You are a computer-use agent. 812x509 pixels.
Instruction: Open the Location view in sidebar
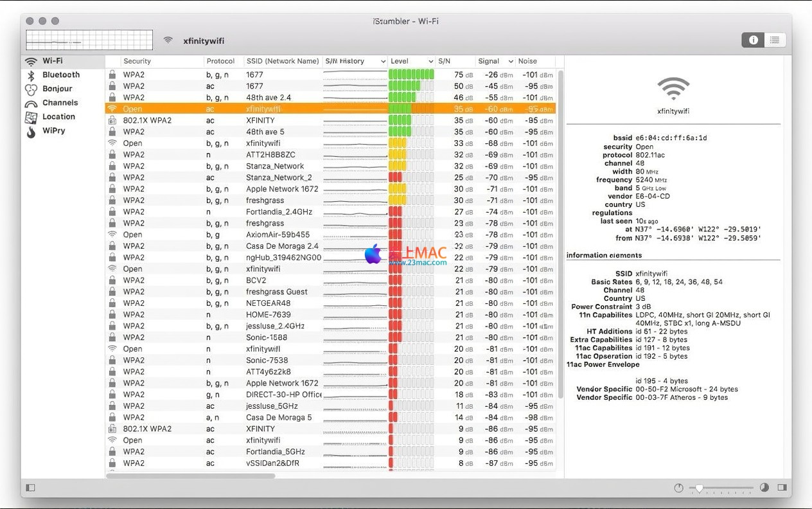click(x=58, y=117)
